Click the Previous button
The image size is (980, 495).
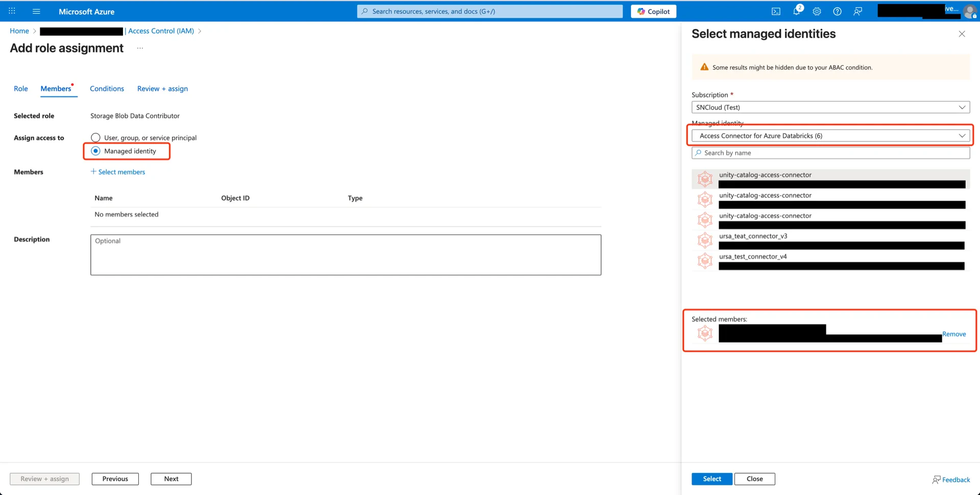[x=115, y=479]
